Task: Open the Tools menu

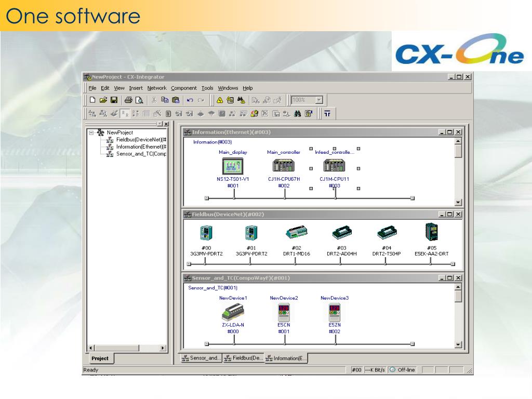Action: click(207, 88)
